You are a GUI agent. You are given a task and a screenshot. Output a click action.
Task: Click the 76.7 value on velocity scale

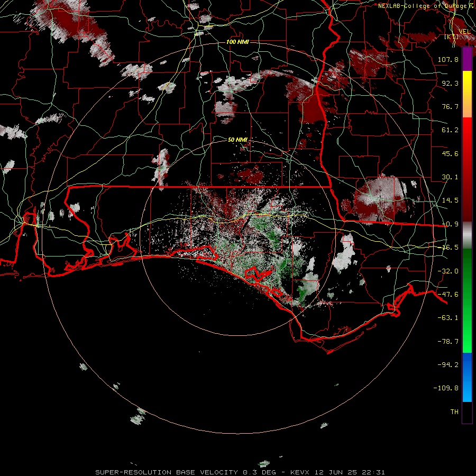pyautogui.click(x=450, y=106)
